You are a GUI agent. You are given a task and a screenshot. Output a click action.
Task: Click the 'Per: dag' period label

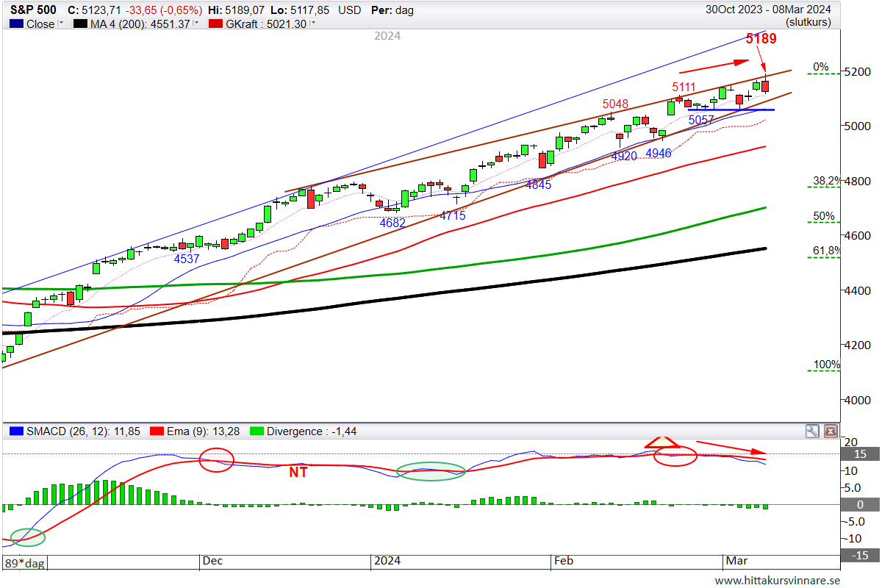coord(392,10)
